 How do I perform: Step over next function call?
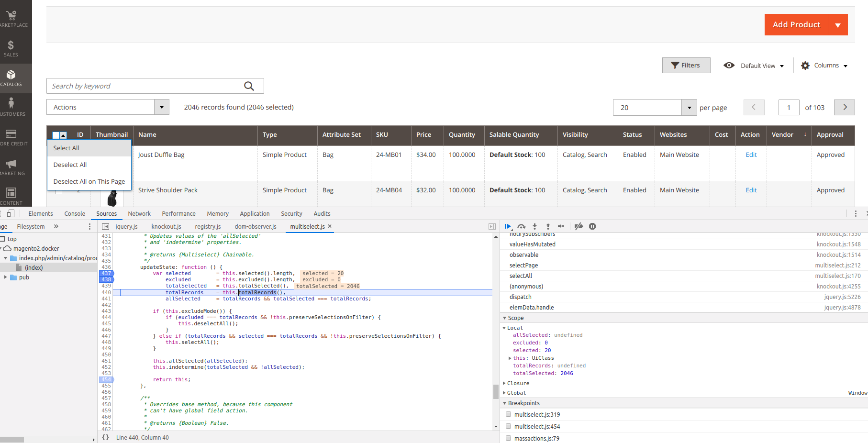click(x=522, y=226)
